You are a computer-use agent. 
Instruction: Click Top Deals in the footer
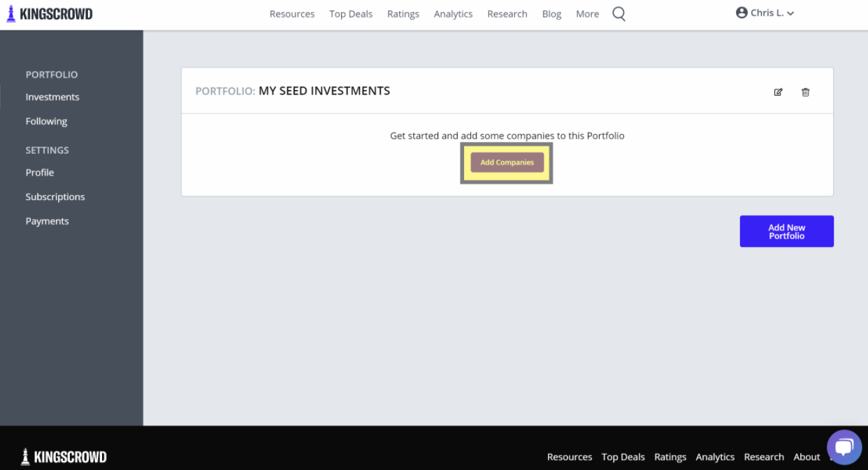[623, 457]
